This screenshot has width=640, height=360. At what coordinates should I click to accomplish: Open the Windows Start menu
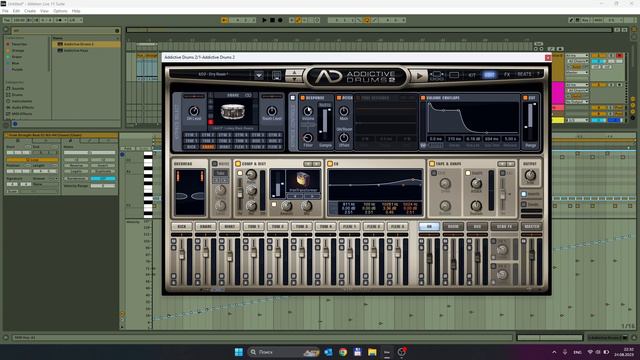(239, 352)
